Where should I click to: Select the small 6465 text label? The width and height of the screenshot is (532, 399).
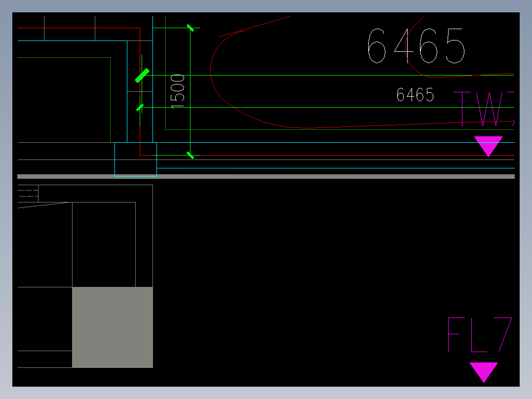pyautogui.click(x=416, y=95)
